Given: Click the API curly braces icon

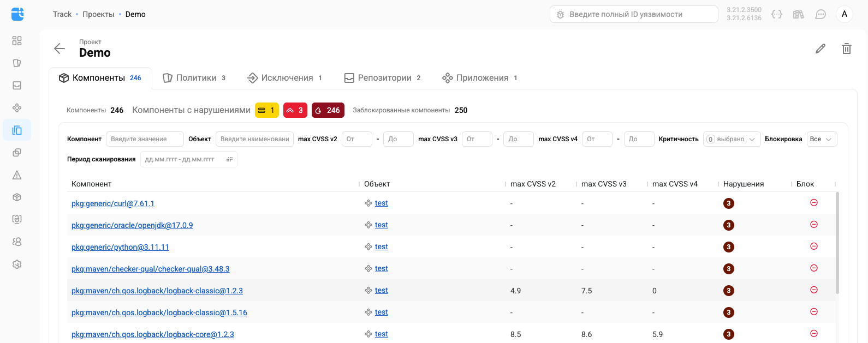Looking at the screenshot, I should (x=777, y=14).
